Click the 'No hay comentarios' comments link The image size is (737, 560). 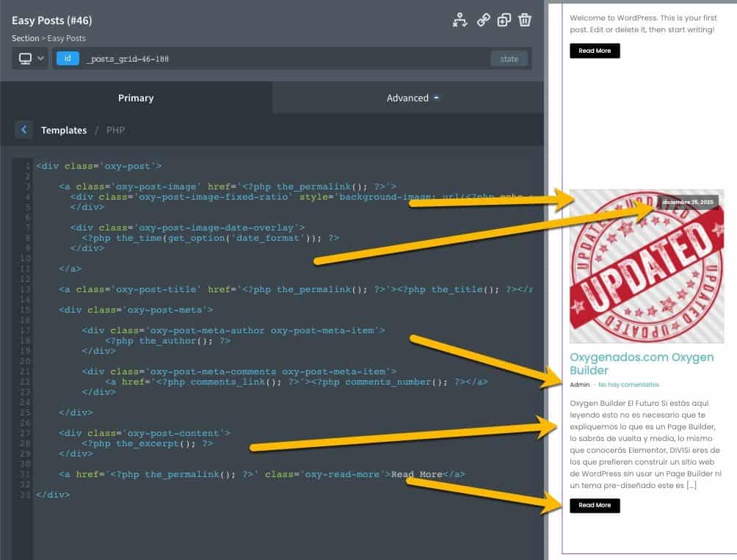pos(628,385)
